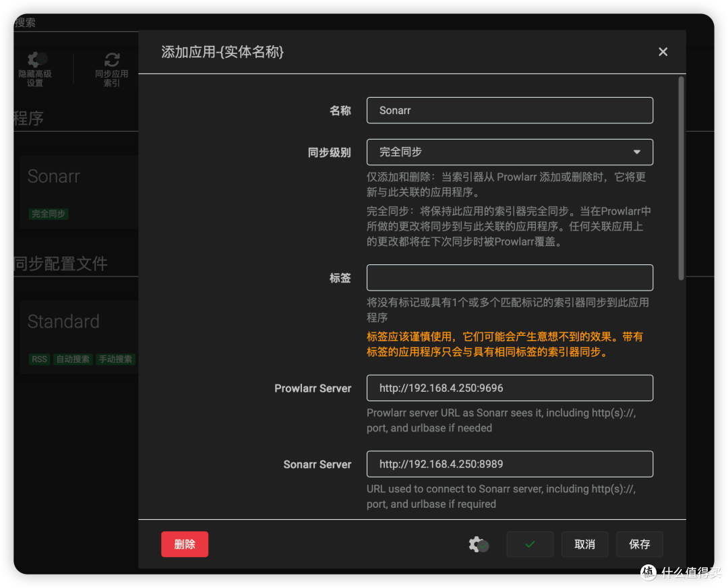Edit the Sonarr Server URL field
728x588 pixels.
(x=510, y=464)
